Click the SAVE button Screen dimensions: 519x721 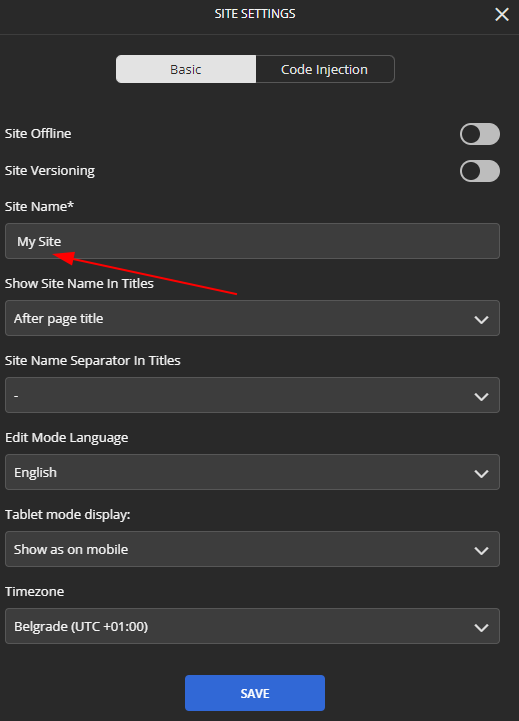(255, 693)
